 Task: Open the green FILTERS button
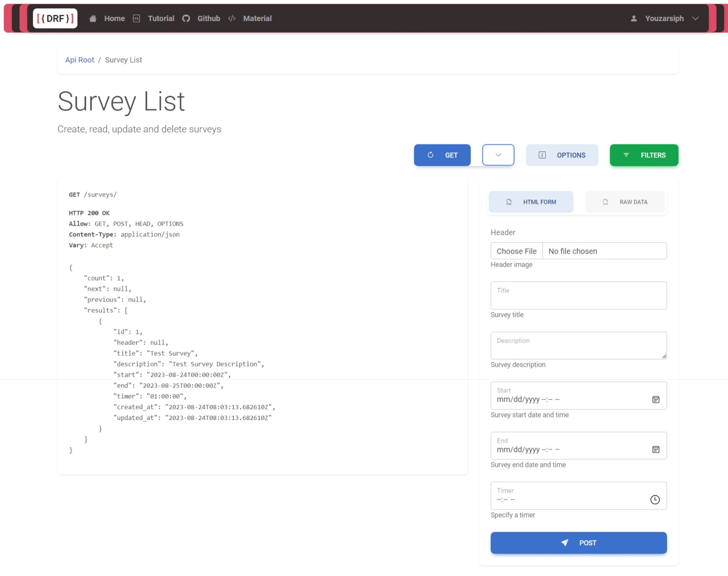(644, 155)
